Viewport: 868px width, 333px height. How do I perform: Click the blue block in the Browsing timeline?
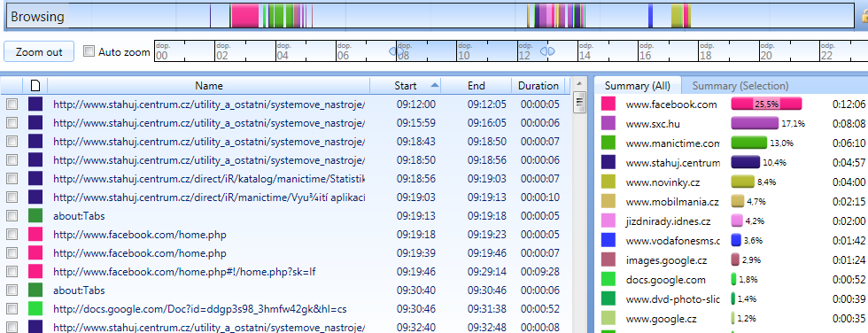[650, 15]
